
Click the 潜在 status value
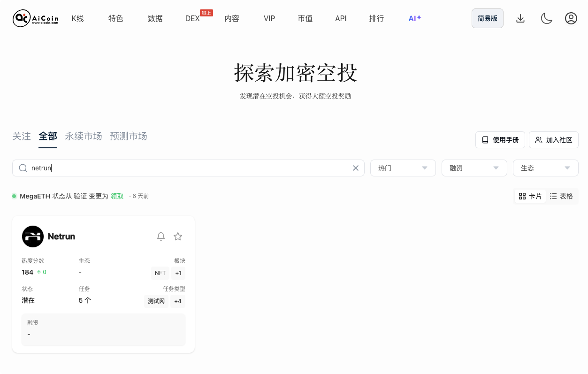coord(28,300)
